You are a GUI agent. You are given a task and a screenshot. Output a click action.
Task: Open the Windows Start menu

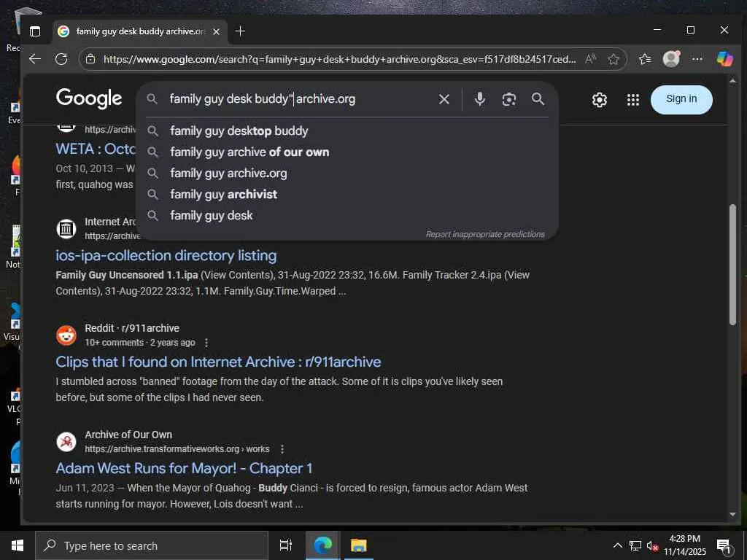pos(18,545)
